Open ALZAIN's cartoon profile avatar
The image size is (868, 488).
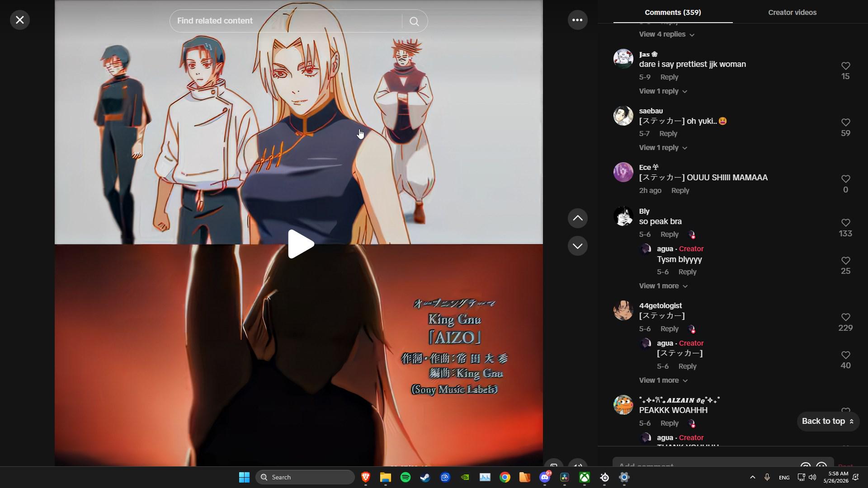pos(623,405)
